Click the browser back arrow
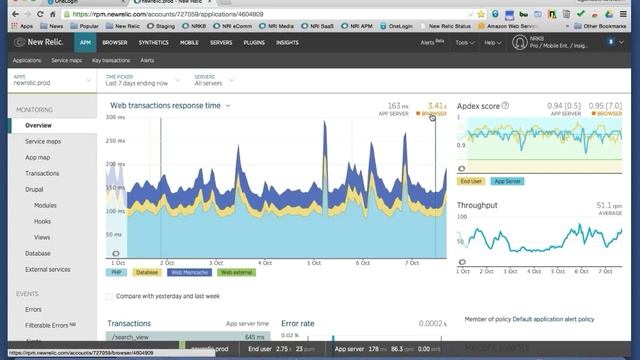Viewport: 640px width, 360px height. coord(16,14)
